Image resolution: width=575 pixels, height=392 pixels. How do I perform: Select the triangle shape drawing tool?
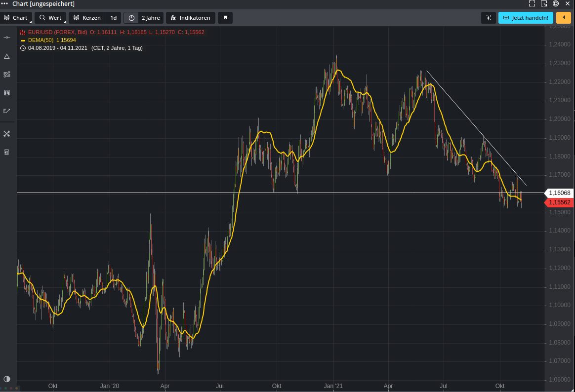tap(7, 56)
